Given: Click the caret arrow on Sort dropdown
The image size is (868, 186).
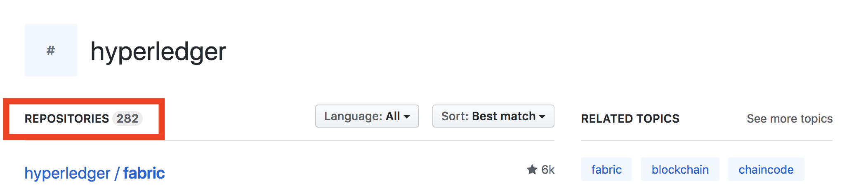Looking at the screenshot, I should 542,117.
